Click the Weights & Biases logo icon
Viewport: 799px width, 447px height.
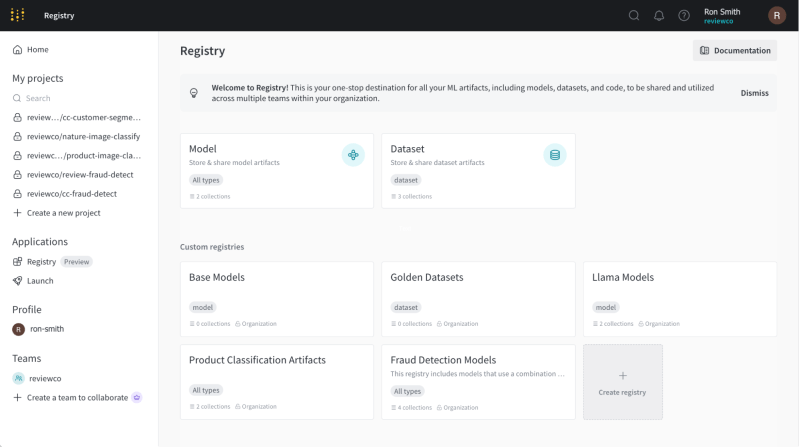[17, 15]
